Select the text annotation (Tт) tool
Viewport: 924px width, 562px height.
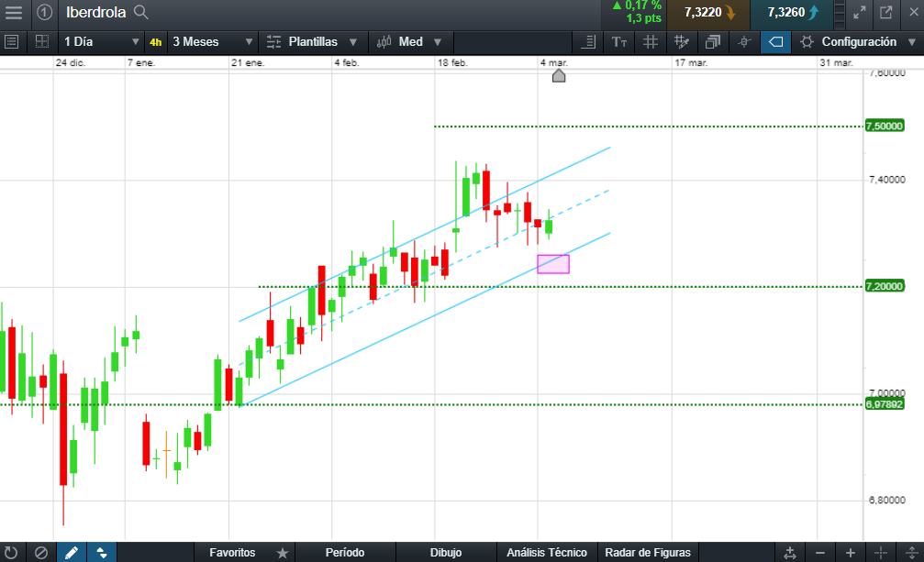point(619,42)
